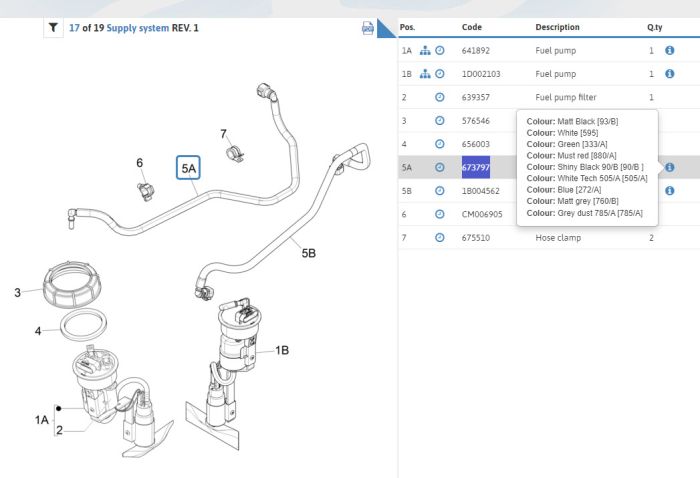Click info icon on highlighted 5A row

pyautogui.click(x=669, y=167)
